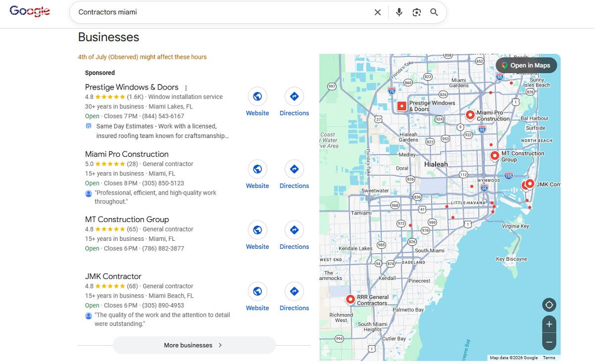The height and width of the screenshot is (364, 594).
Task: Focus the search field containing Contractors miami
Action: 223,12
